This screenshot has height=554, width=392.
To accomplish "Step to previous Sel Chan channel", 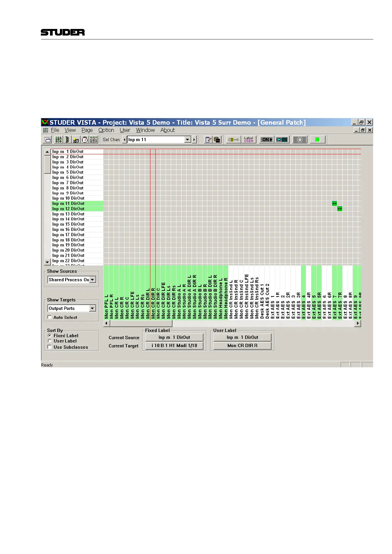I will [124, 139].
